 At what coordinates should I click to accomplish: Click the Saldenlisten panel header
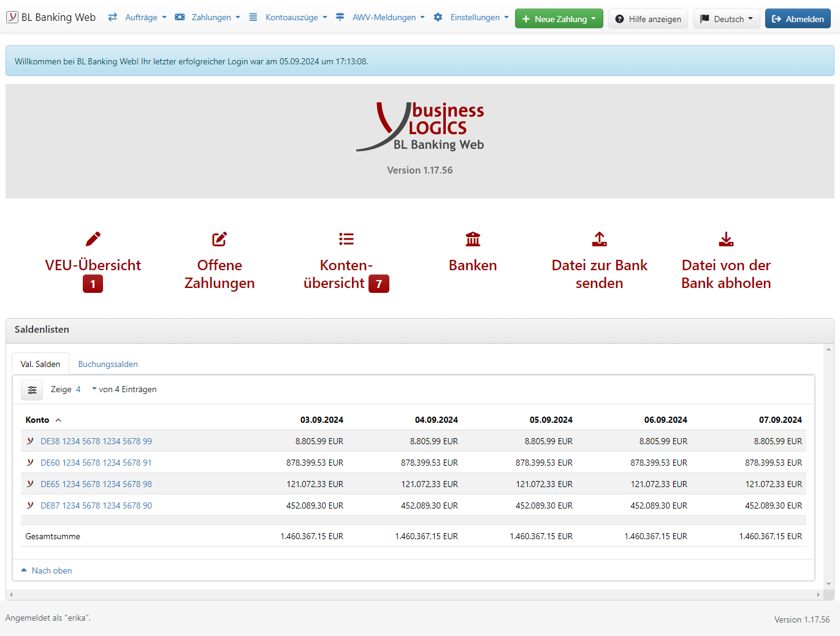(x=420, y=330)
